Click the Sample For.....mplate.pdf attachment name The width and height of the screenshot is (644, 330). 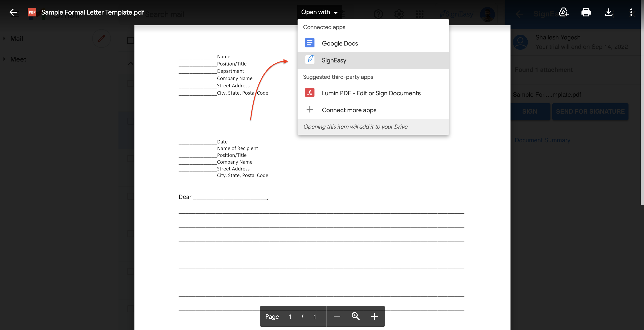(547, 95)
